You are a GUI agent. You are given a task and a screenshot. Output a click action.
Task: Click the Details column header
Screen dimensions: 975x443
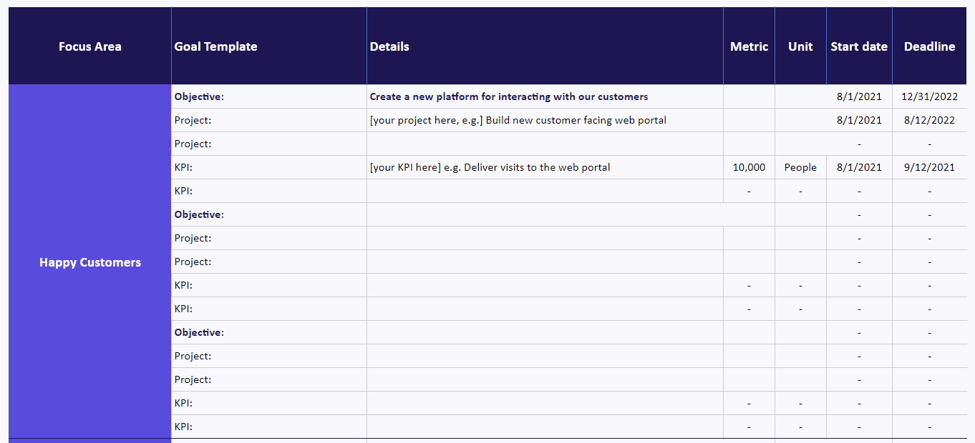(545, 46)
